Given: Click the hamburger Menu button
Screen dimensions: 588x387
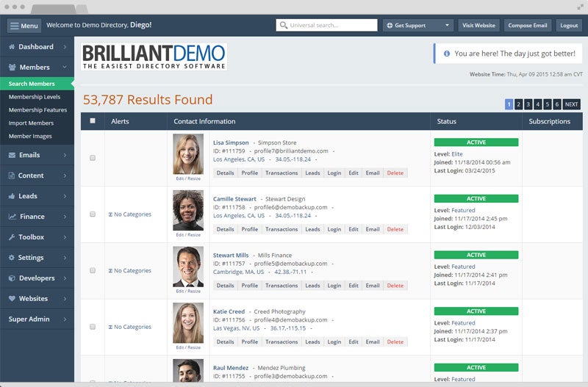Looking at the screenshot, I should tap(24, 26).
